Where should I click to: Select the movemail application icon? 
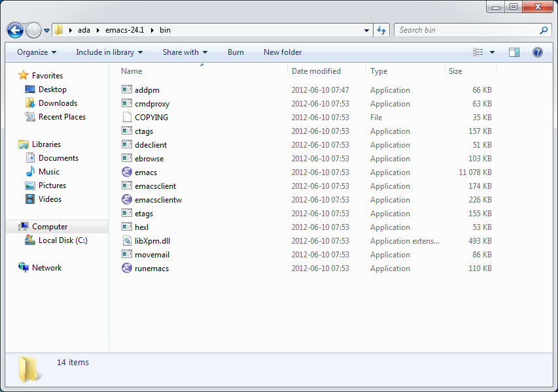coord(127,254)
